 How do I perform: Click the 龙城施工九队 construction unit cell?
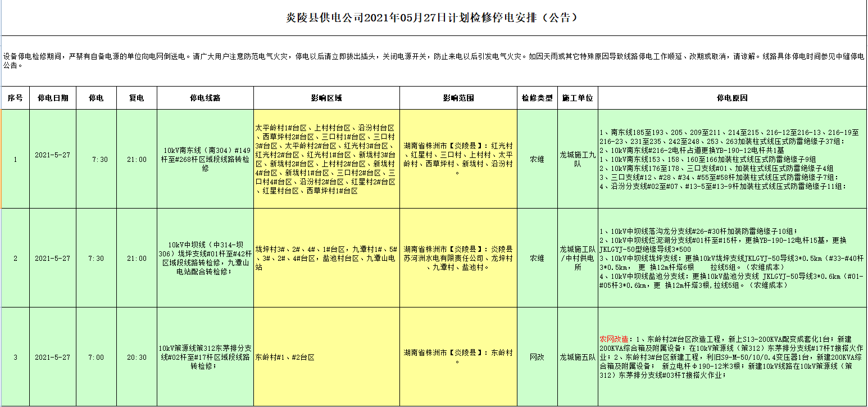pos(578,160)
